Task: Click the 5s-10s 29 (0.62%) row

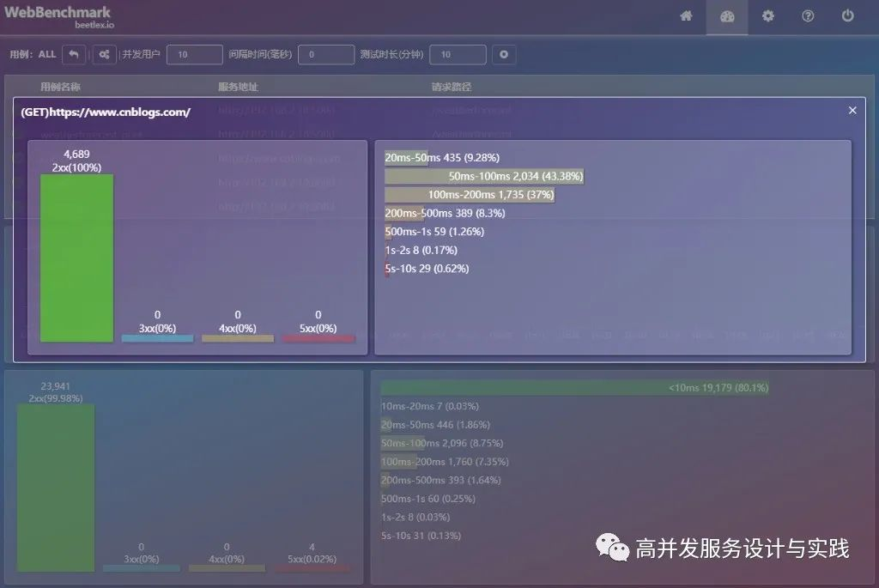Action: (x=427, y=269)
